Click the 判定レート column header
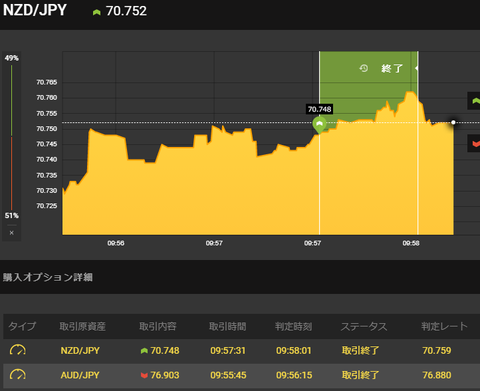This screenshot has width=480, height=391. tap(444, 326)
